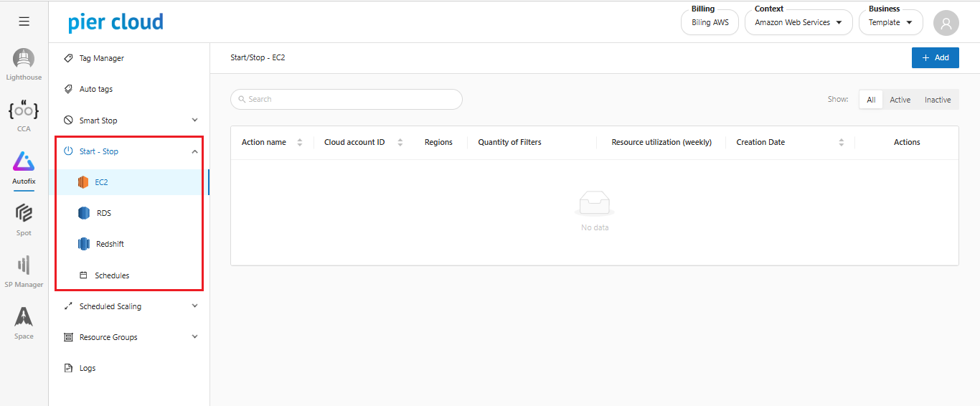Viewport: 980px width, 406px height.
Task: Open RDS under Start - Stop
Action: click(103, 213)
